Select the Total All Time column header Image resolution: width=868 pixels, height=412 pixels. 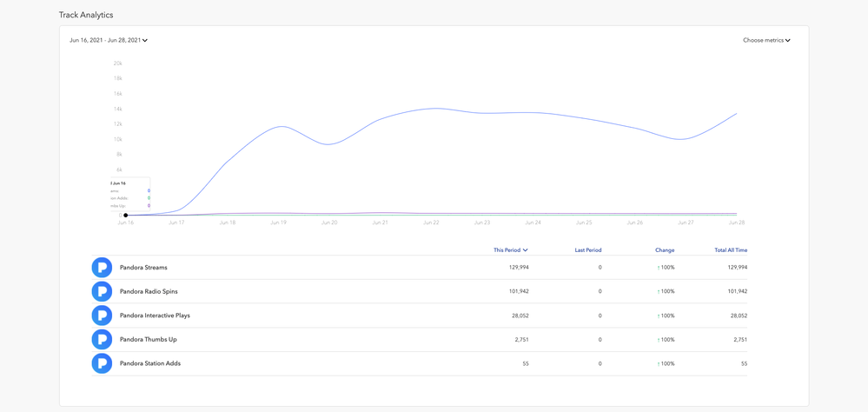(x=731, y=250)
